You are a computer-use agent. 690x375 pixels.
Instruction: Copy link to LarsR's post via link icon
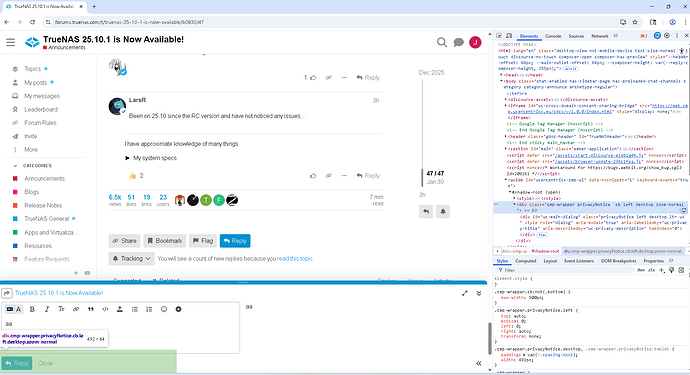329,176
